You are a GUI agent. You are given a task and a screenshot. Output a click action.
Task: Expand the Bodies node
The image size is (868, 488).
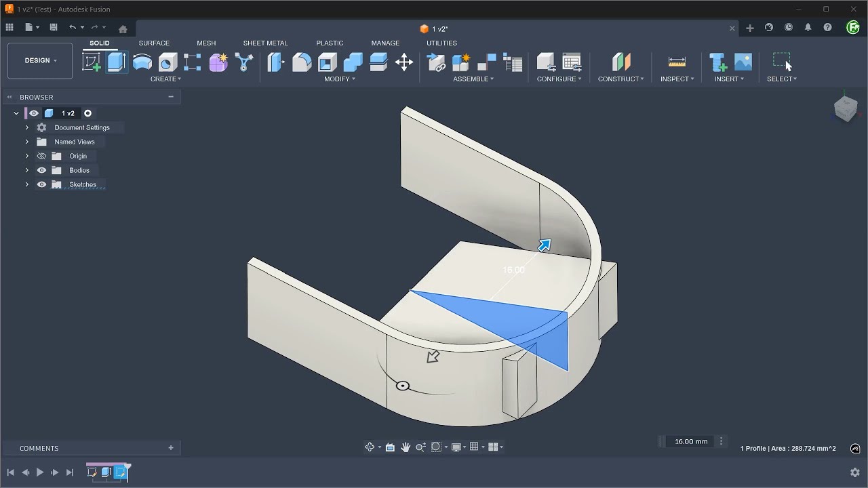click(27, 170)
